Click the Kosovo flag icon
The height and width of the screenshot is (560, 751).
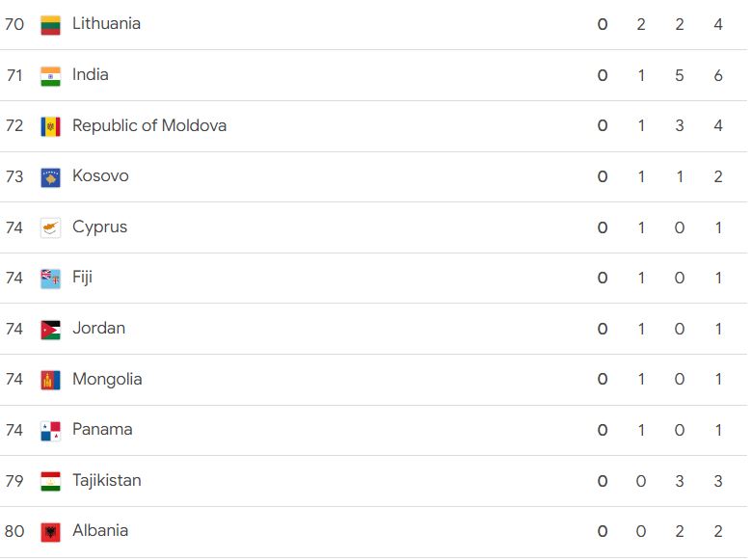[x=50, y=177]
